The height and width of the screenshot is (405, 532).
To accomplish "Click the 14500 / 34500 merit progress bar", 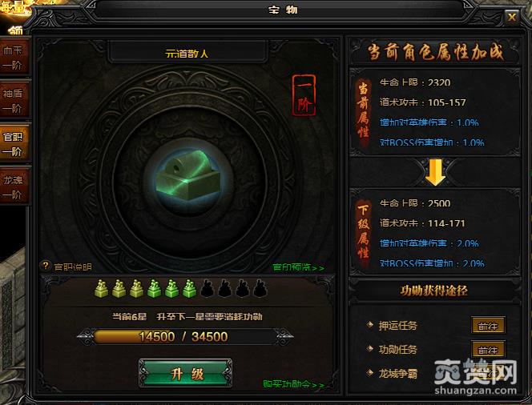I will tap(185, 336).
